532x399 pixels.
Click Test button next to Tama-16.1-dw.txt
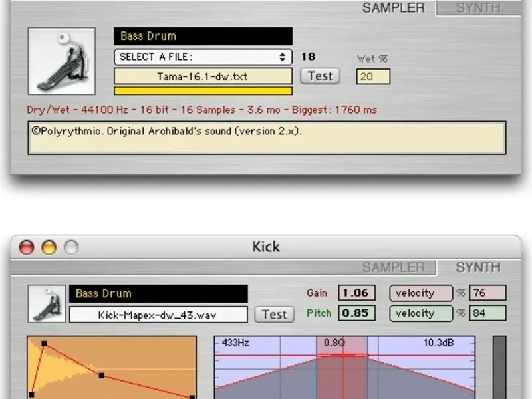pyautogui.click(x=320, y=76)
